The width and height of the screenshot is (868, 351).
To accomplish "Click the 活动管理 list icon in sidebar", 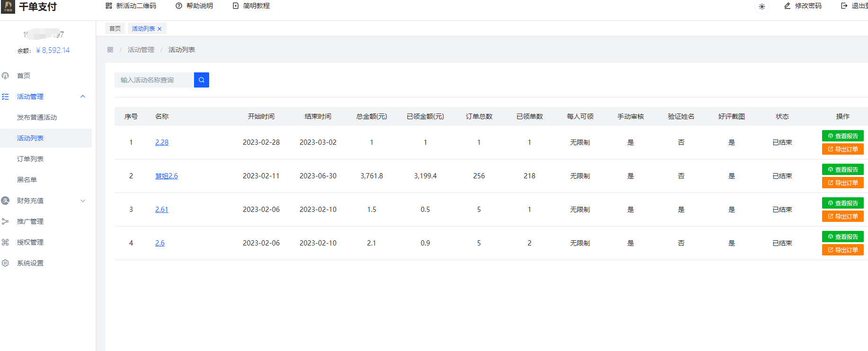I will [5, 97].
